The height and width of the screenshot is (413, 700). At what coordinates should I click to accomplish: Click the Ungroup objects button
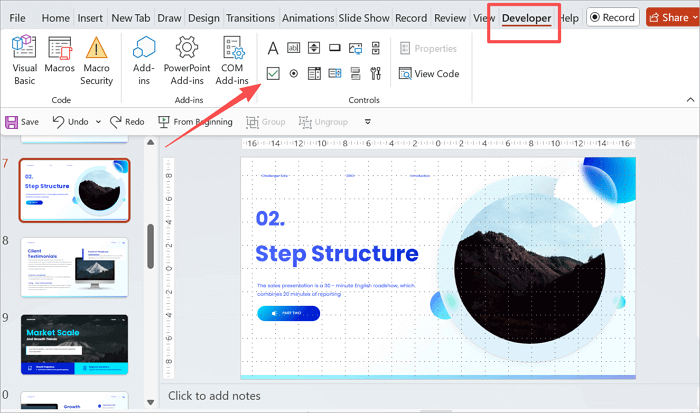coord(323,122)
